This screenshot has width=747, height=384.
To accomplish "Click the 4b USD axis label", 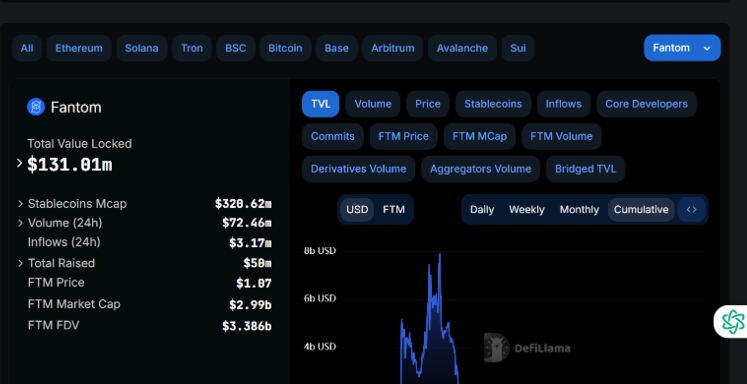I will 320,347.
